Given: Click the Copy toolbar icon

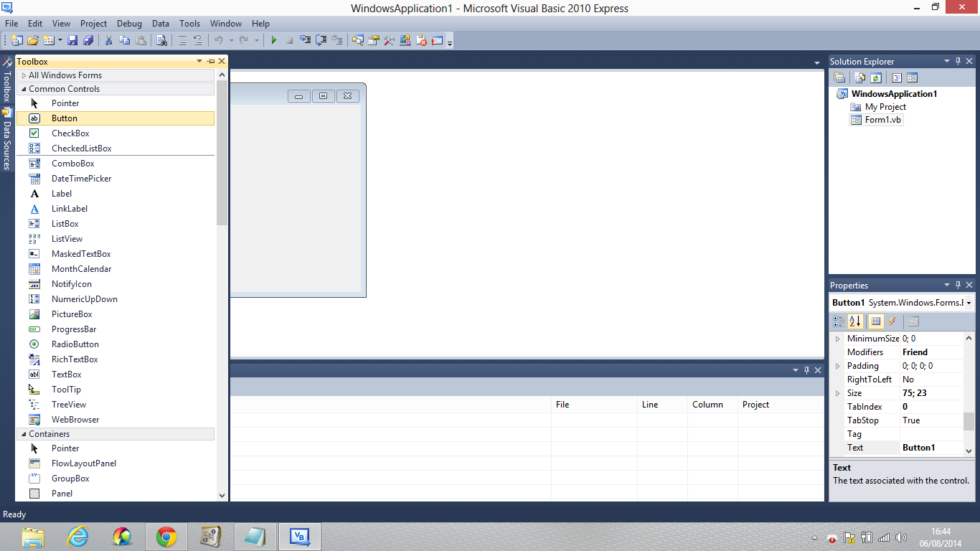Looking at the screenshot, I should pyautogui.click(x=125, y=40).
